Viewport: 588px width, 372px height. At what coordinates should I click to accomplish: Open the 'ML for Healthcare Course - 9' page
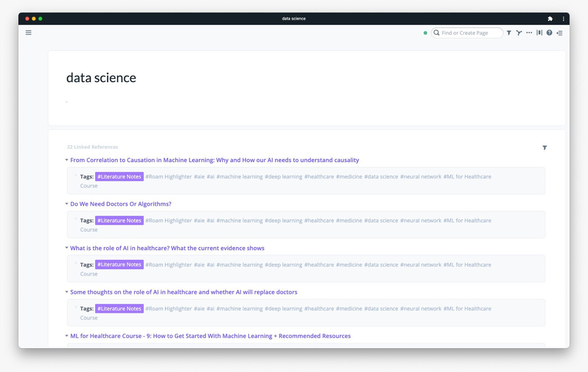click(210, 336)
